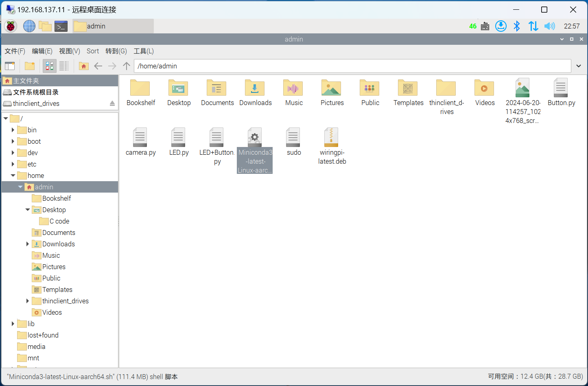Select the Pictures folder icon
Viewport: 588px width, 386px height.
332,88
